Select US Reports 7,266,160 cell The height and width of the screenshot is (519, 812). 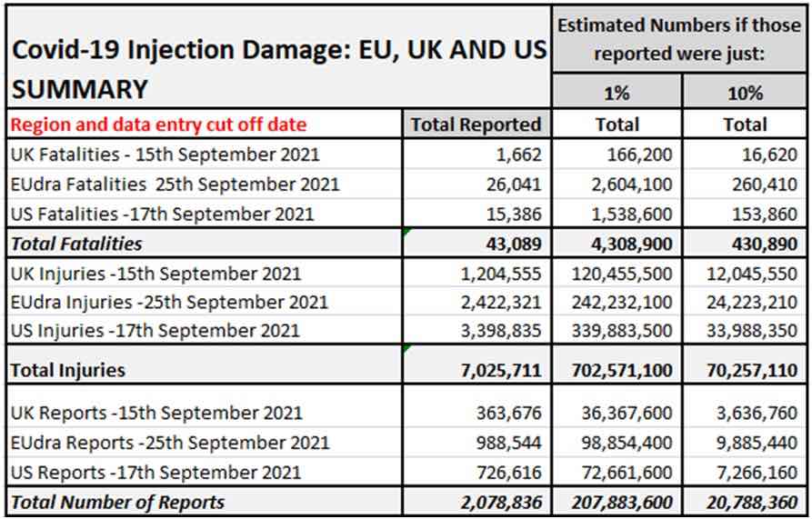point(746,472)
